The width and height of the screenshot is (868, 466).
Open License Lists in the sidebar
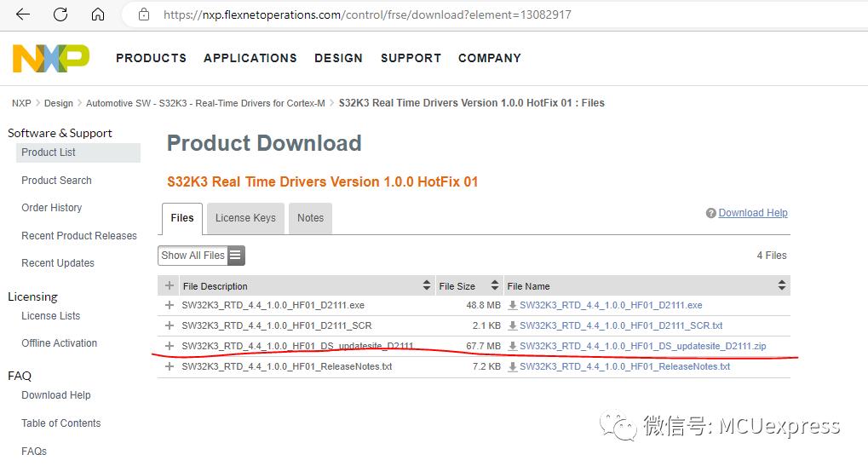tap(50, 316)
